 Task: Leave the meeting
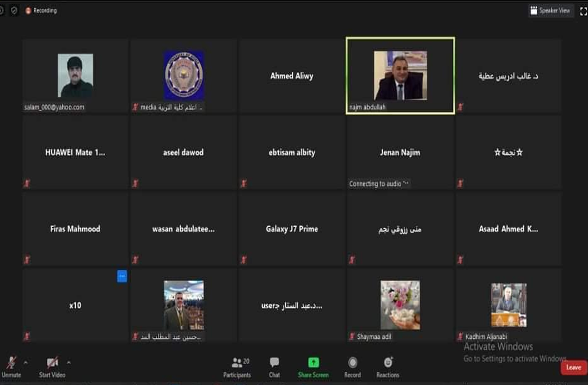(573, 368)
